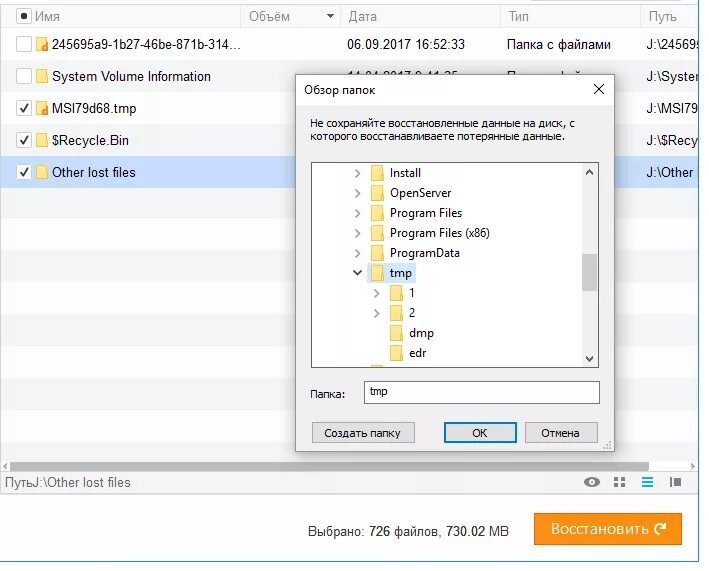The image size is (709, 571).
Task: Select folder named 1 under tmp
Action: [411, 293]
